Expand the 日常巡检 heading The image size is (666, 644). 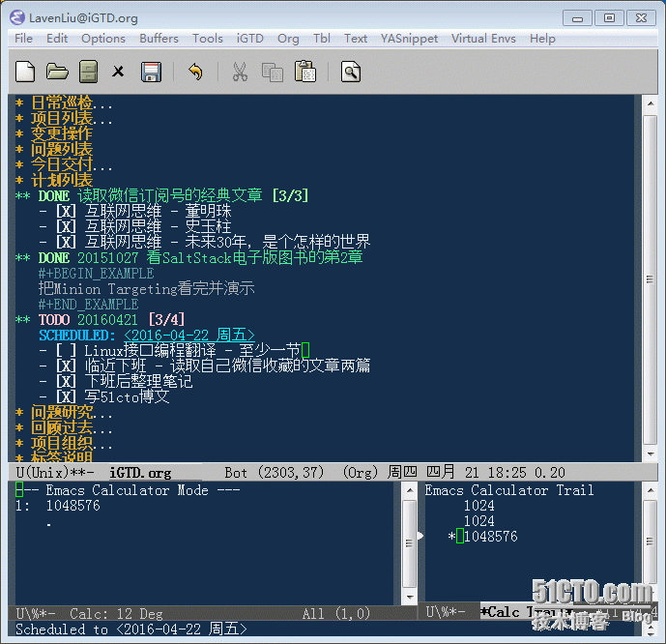click(62, 102)
